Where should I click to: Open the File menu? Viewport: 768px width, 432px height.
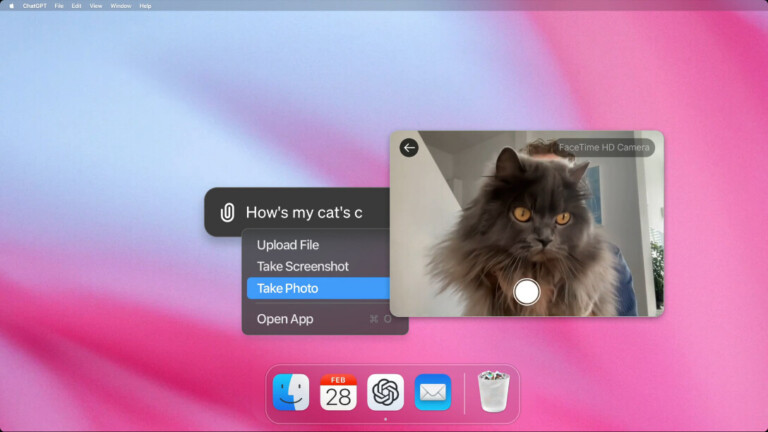[x=59, y=5]
